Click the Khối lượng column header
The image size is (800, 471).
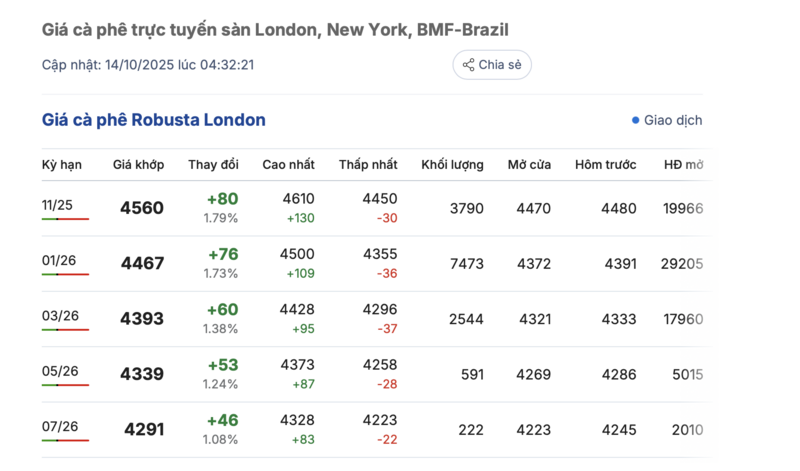pos(452,164)
